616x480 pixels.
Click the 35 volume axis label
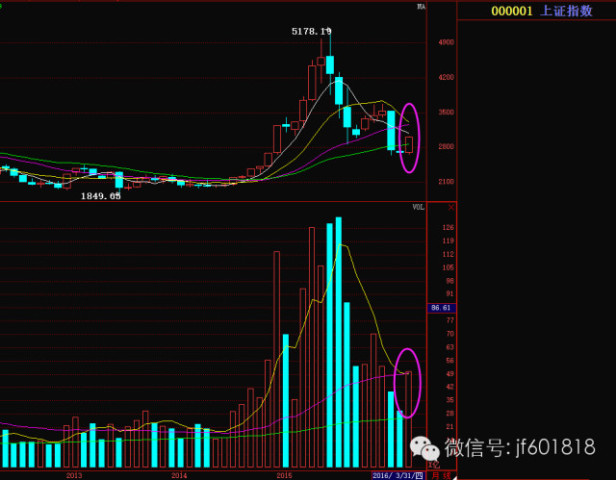tap(450, 400)
